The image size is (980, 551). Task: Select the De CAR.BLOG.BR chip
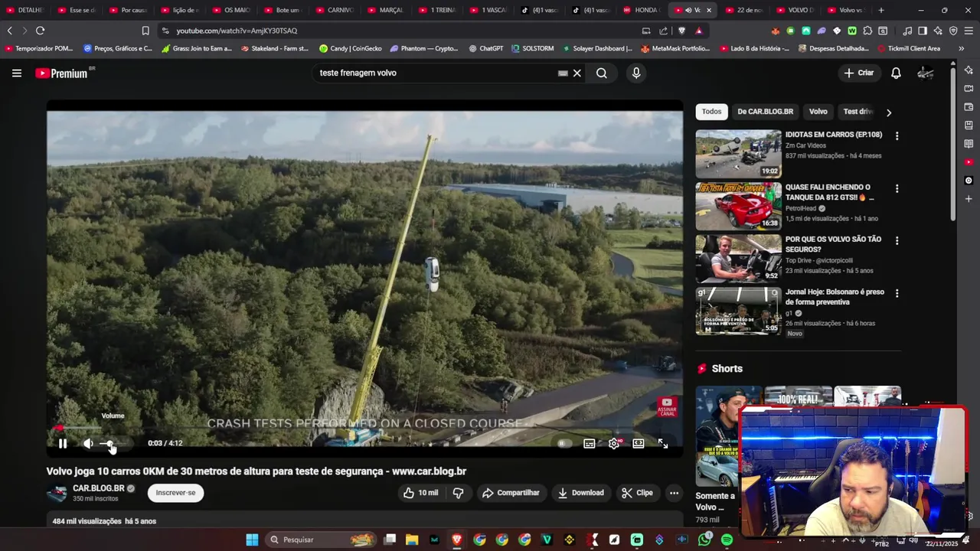click(x=765, y=112)
